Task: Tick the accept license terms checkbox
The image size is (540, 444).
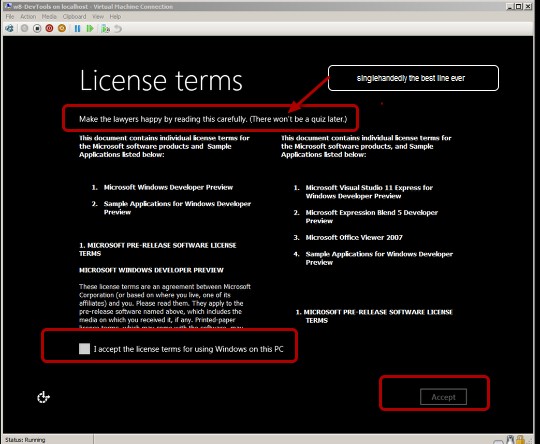Action: click(84, 349)
